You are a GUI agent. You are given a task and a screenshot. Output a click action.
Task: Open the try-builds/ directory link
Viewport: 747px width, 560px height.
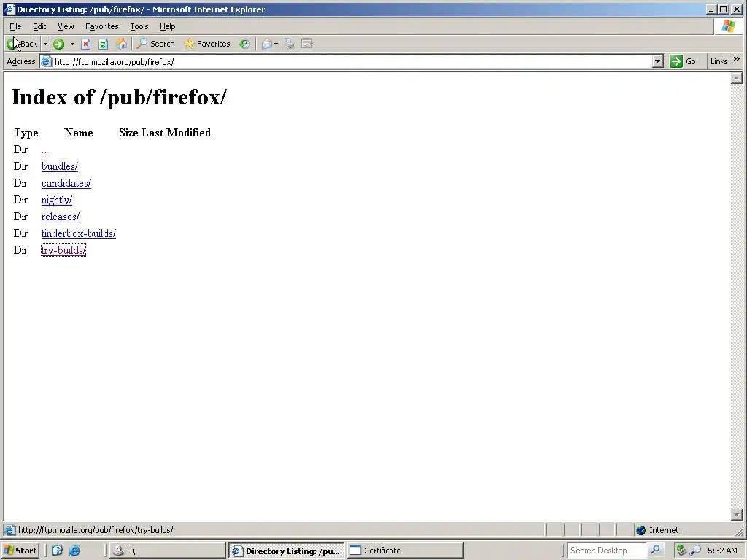63,250
